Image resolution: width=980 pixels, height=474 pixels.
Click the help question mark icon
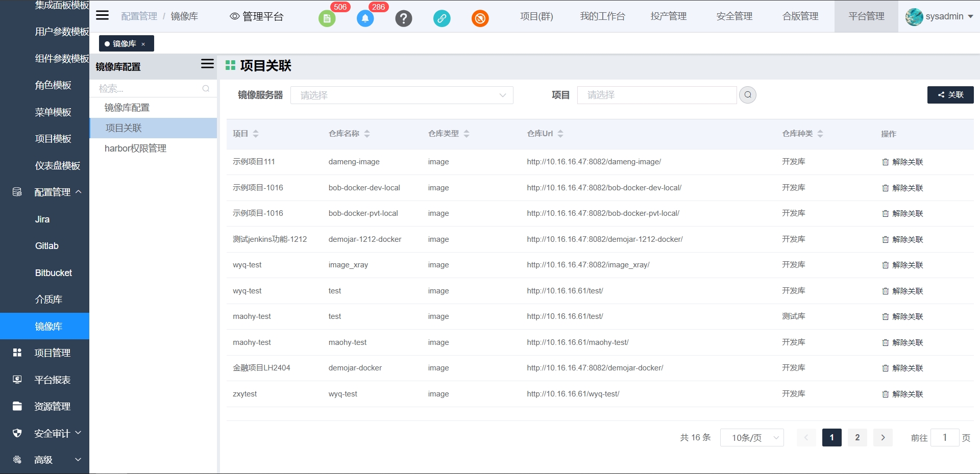[x=403, y=19]
